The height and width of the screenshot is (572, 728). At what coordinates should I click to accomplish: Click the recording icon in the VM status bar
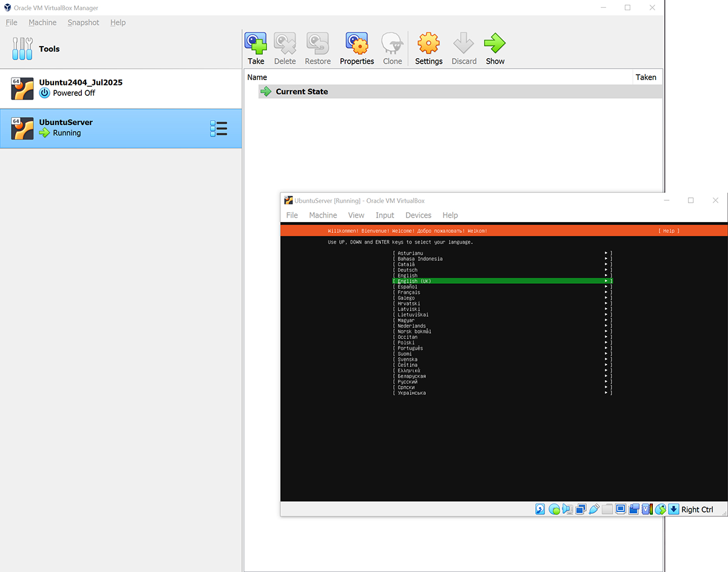coord(634,509)
